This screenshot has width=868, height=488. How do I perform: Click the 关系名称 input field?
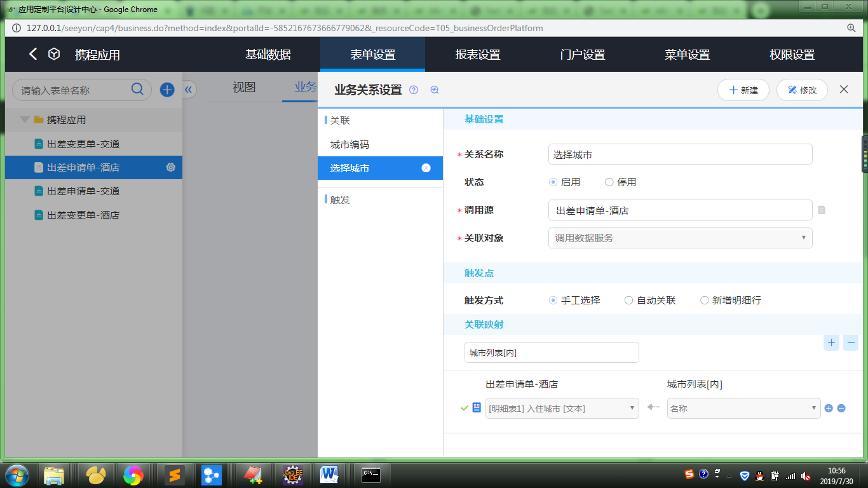(x=680, y=154)
